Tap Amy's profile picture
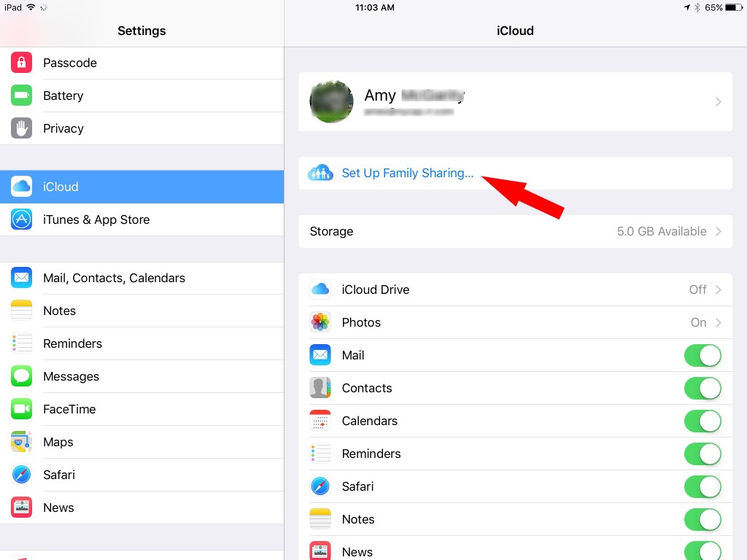The image size is (747, 560). (x=332, y=101)
